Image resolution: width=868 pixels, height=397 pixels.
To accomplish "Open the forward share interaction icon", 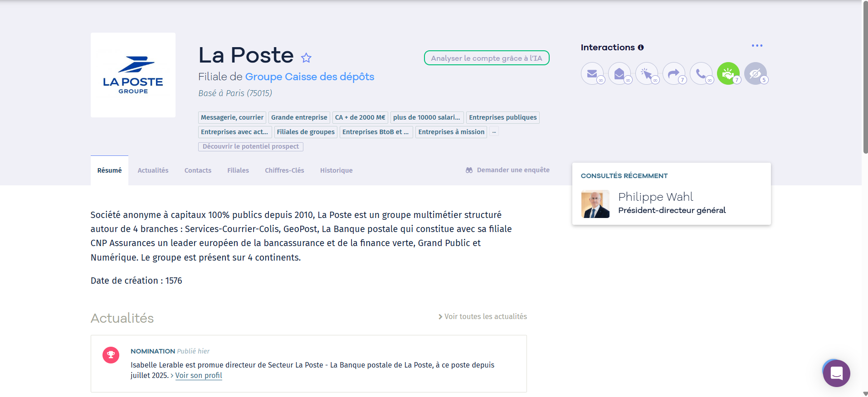I will pos(673,73).
